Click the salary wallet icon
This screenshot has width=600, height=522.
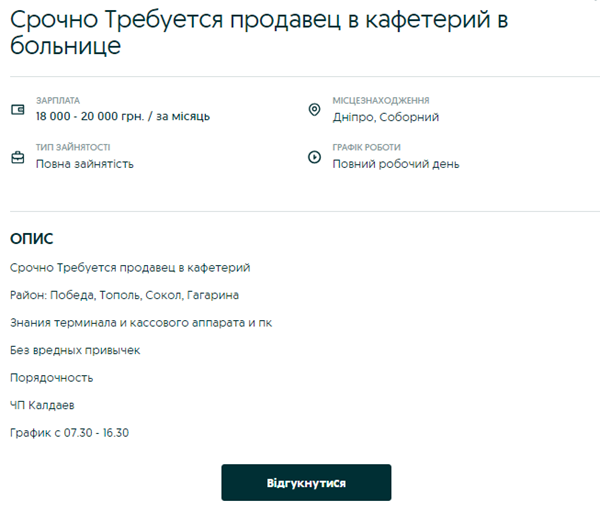pos(17,109)
